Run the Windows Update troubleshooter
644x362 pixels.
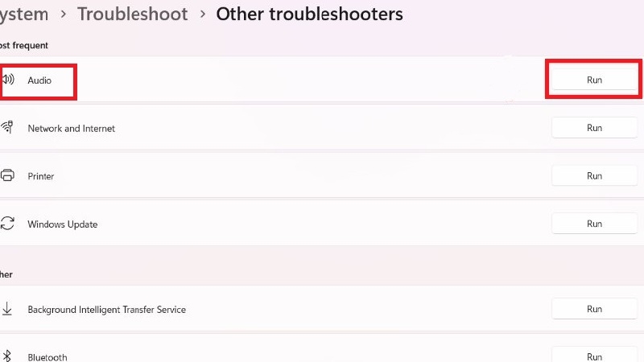594,224
